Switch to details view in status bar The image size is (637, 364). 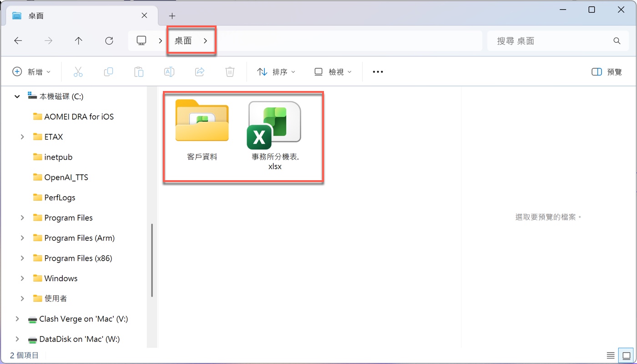click(x=610, y=355)
